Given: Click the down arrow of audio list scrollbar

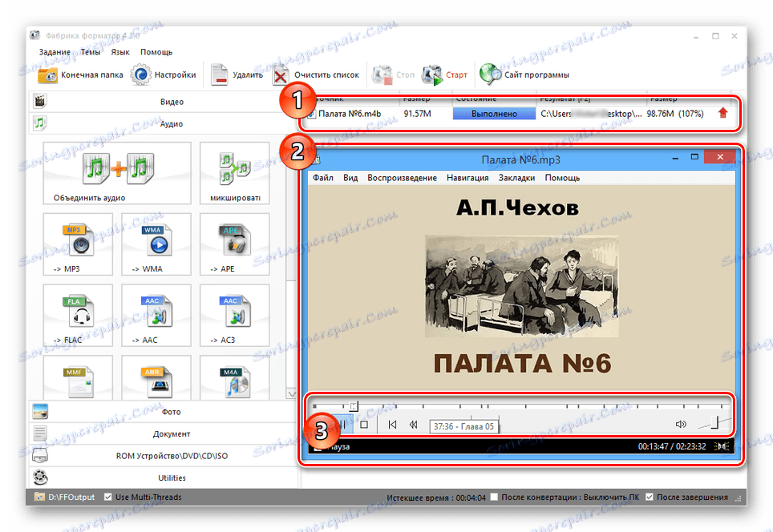Looking at the screenshot, I should [291, 394].
